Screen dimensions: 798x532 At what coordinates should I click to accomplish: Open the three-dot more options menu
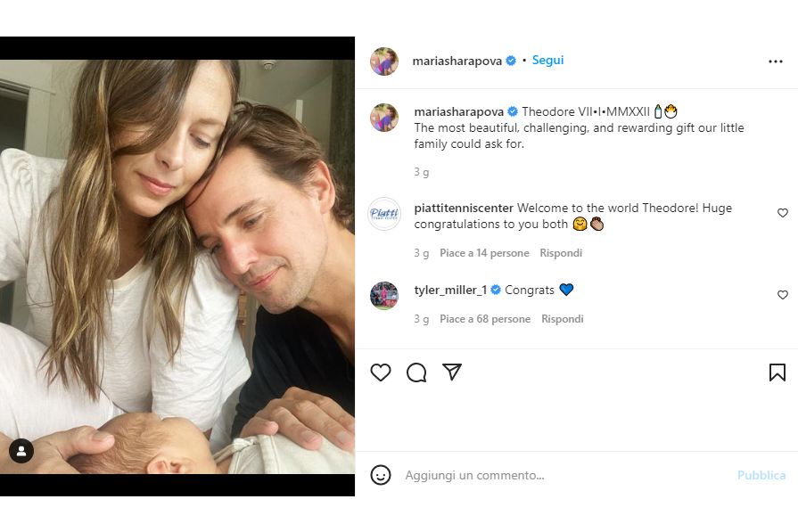(x=775, y=61)
